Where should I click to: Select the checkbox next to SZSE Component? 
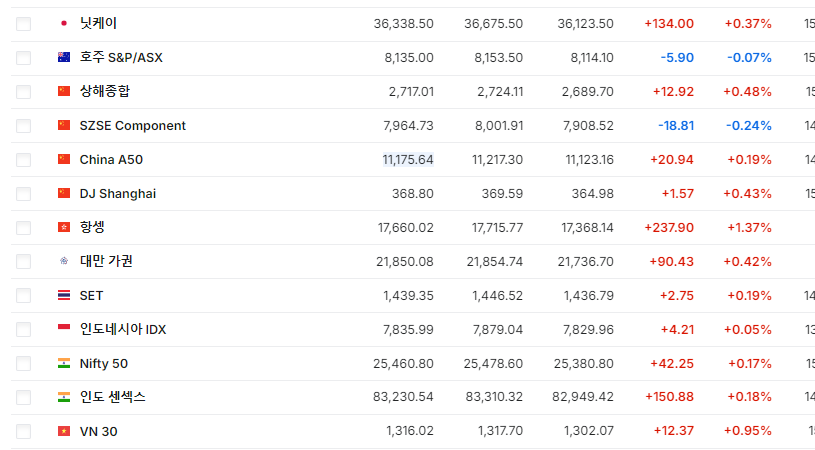pos(23,126)
